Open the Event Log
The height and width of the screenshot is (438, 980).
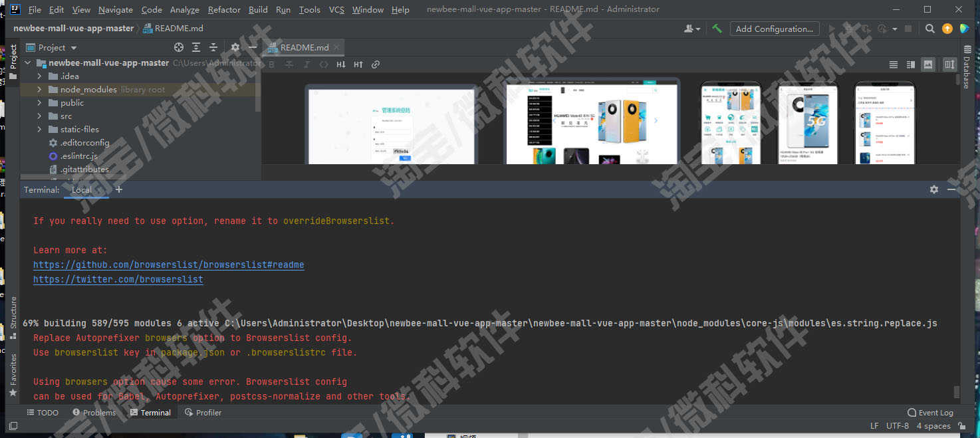tap(931, 413)
